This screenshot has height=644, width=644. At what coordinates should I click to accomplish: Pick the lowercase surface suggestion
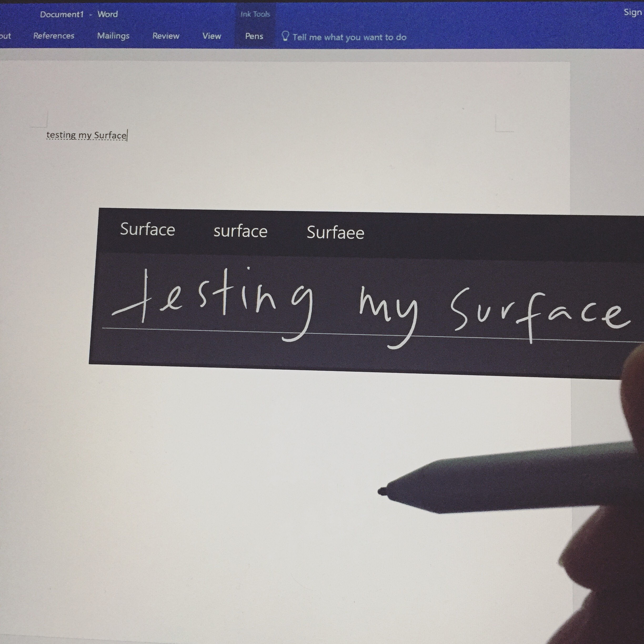point(240,231)
